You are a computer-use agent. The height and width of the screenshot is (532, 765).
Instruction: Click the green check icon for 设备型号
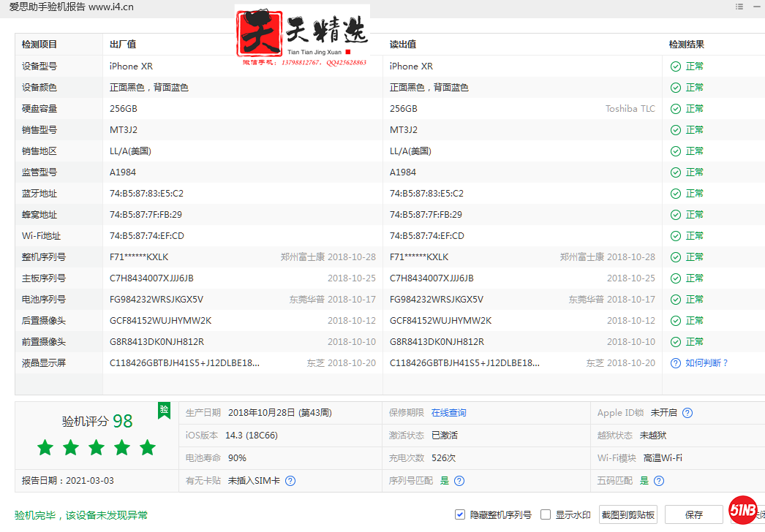[x=676, y=66]
